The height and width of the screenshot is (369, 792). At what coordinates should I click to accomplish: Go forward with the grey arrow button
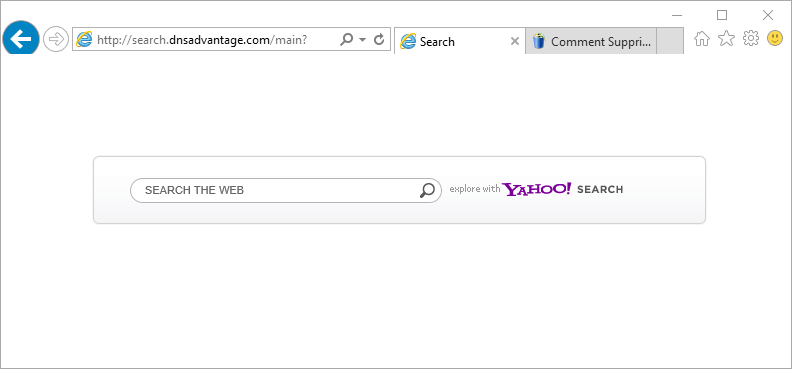[56, 39]
